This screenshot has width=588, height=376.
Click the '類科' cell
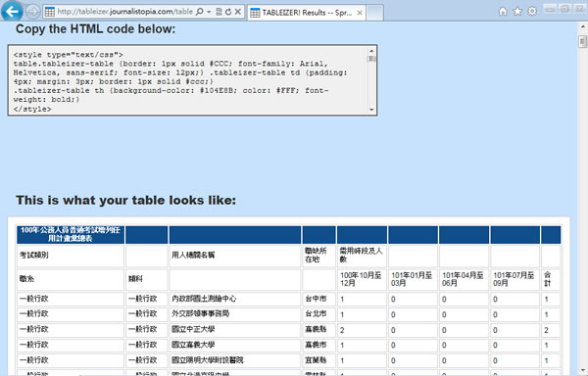click(x=147, y=279)
